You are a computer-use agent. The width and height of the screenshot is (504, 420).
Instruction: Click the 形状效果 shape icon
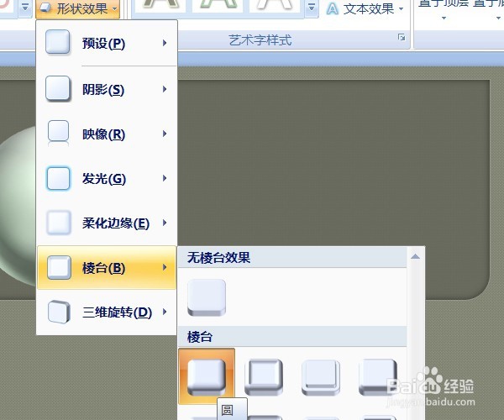point(45,8)
